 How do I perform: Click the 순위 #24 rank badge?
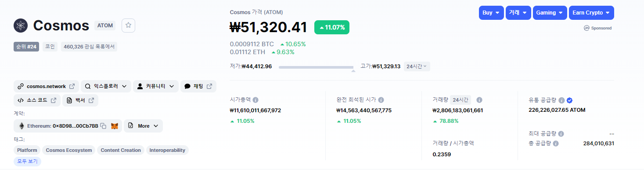(x=26, y=46)
